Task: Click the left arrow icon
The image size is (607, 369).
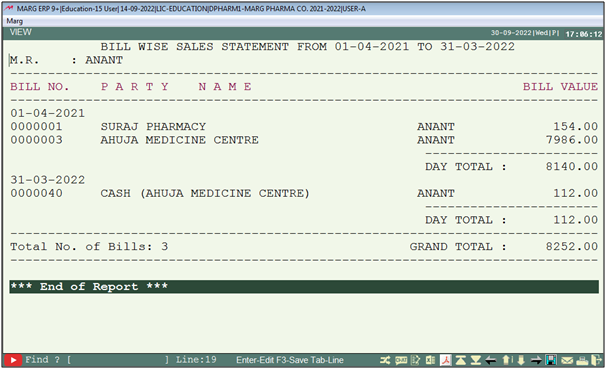Action: (490, 360)
